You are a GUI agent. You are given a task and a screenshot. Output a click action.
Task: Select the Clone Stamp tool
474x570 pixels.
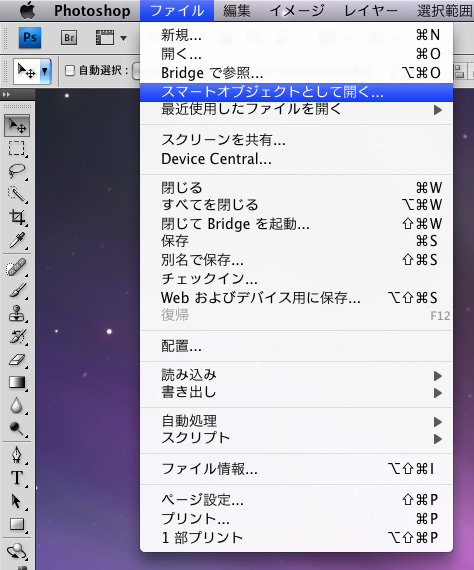(17, 313)
